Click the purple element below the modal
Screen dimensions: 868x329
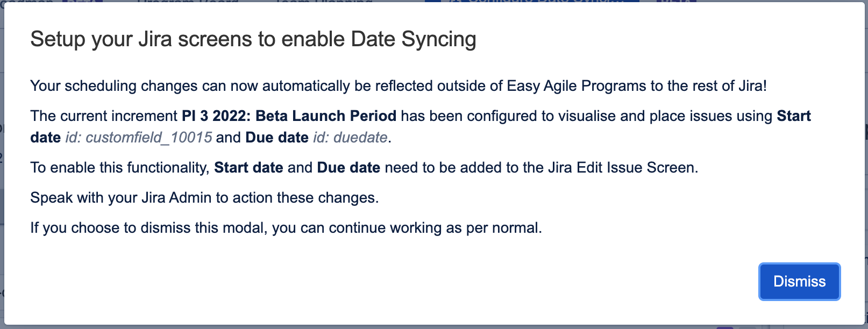coord(725,327)
